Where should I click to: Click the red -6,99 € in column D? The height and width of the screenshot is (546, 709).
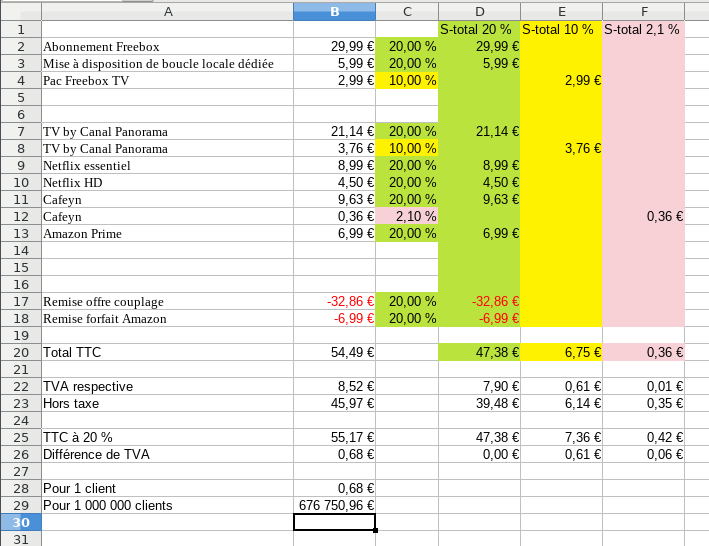479,319
